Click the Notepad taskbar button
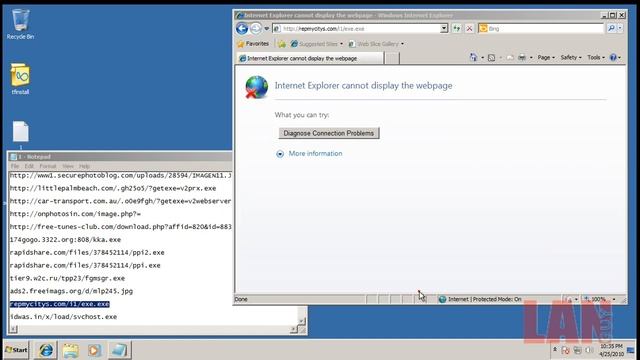 point(119,350)
